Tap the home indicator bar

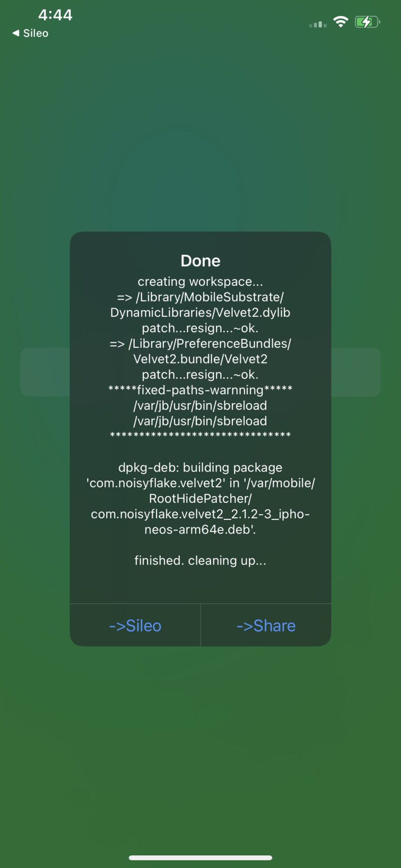(200, 858)
